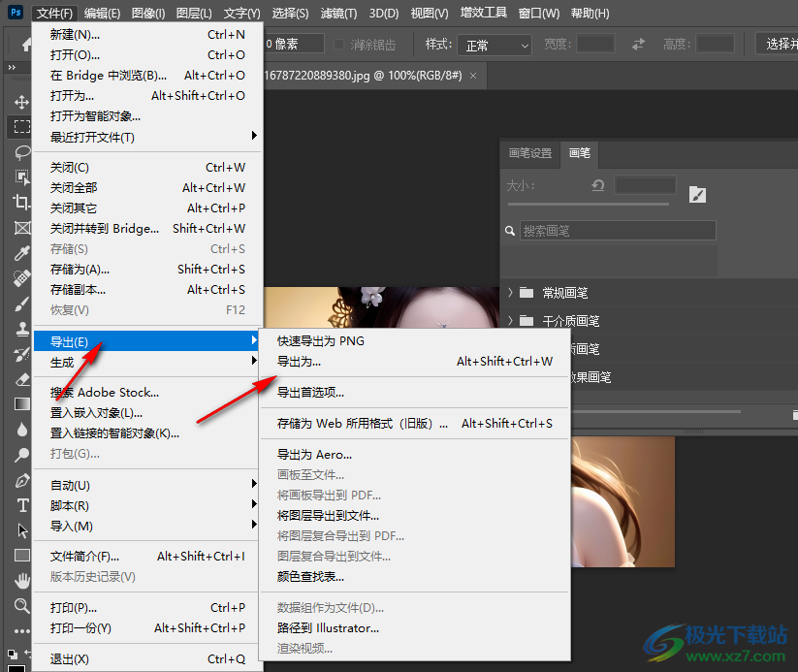Click the 搜索画笔 search field
The height and width of the screenshot is (672, 798).
point(618,230)
